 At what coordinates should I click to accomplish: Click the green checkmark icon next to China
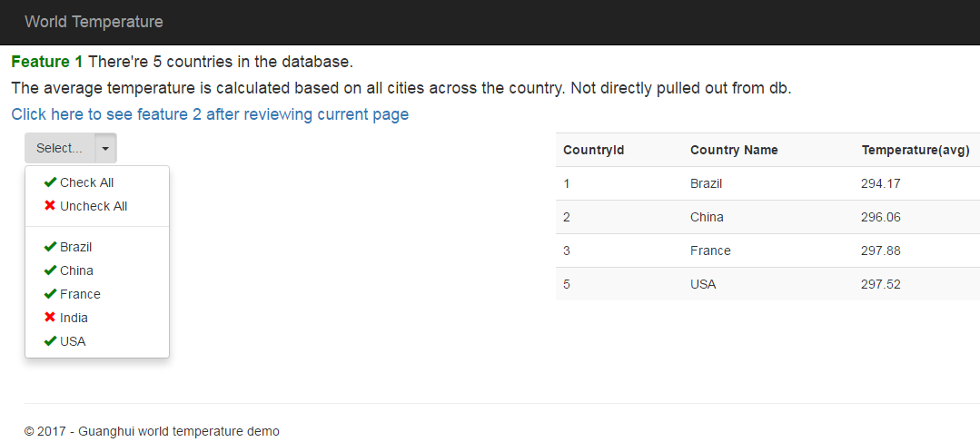point(50,270)
